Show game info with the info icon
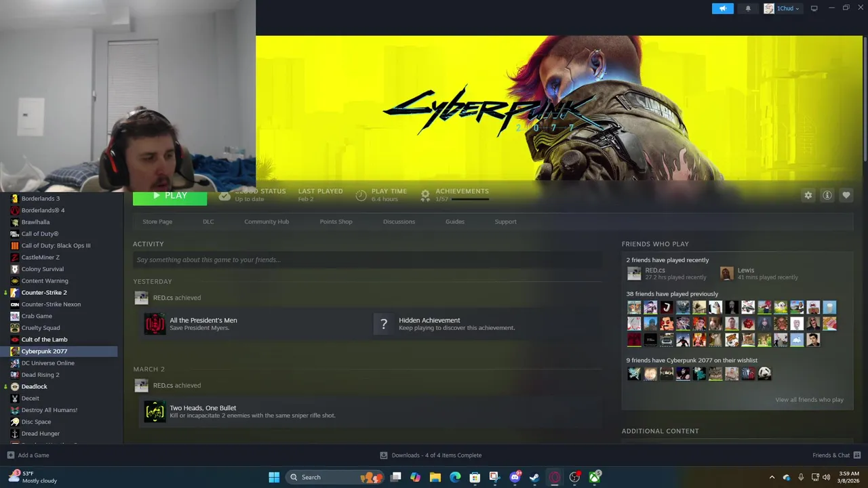This screenshot has height=488, width=868. [x=827, y=195]
